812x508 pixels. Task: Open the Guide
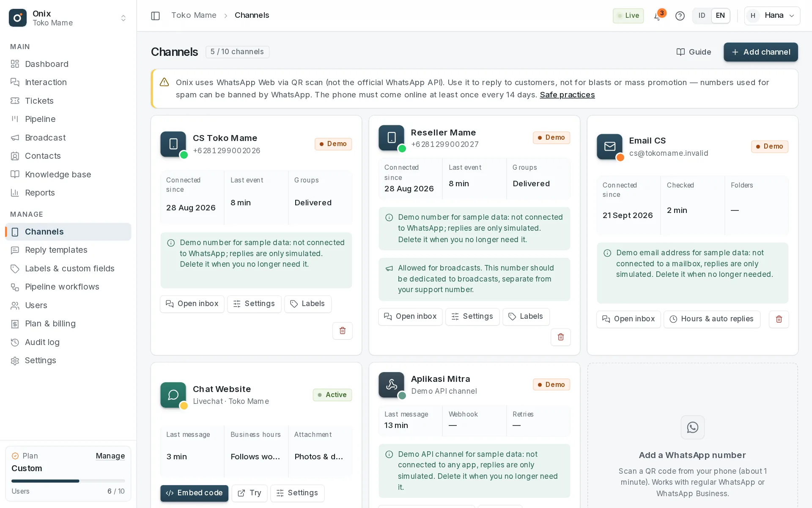coord(694,52)
